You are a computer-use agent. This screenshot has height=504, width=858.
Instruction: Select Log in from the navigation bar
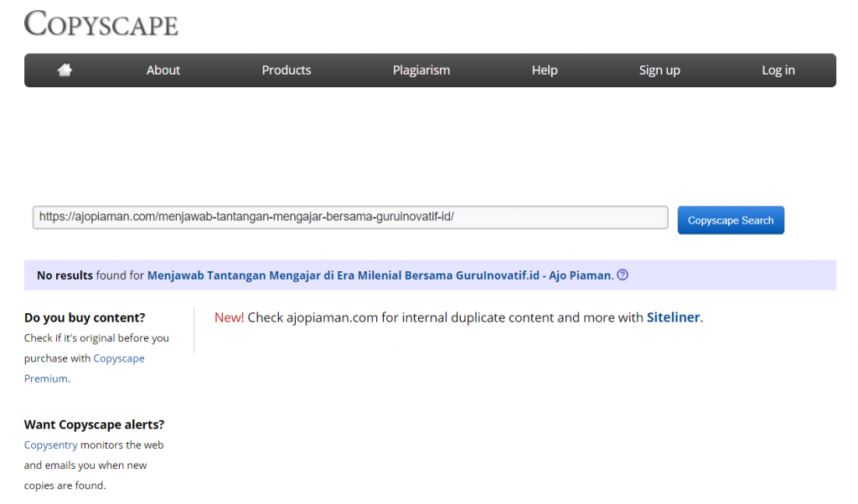[x=778, y=70]
